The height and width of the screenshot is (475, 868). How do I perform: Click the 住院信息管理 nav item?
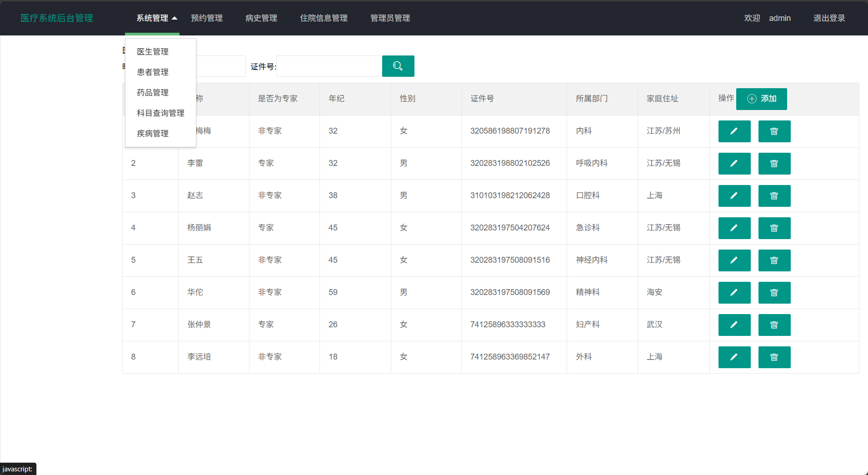coord(324,18)
